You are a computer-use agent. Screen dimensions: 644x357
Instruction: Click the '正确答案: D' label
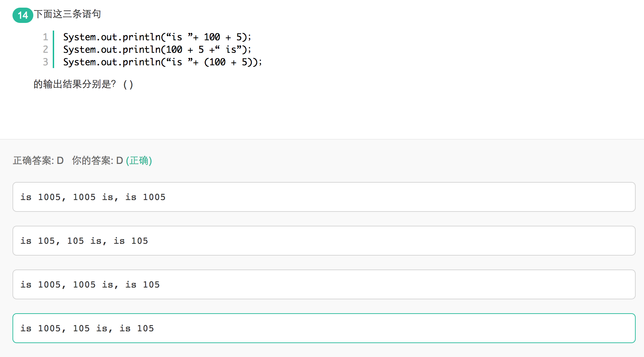38,160
